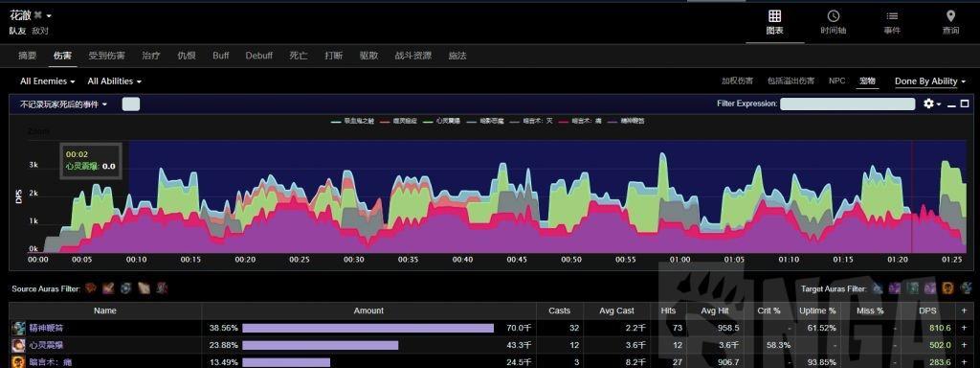
Task: Select the second Target Auras Filter icon
Action: coord(896,288)
